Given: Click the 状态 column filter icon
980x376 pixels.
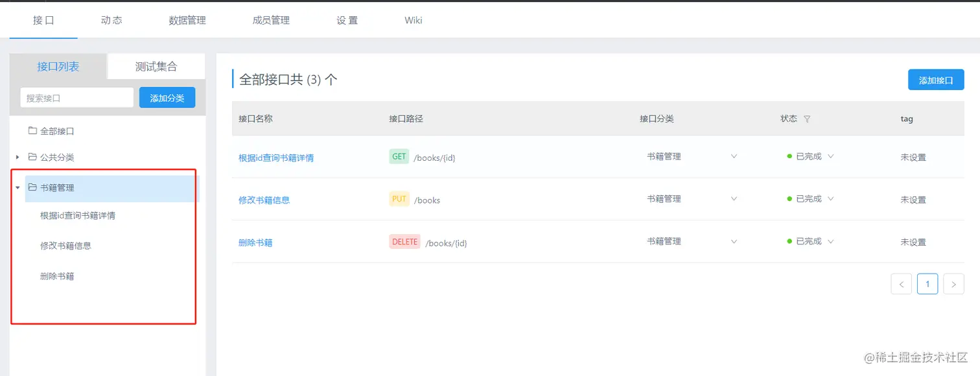Looking at the screenshot, I should pos(807,119).
